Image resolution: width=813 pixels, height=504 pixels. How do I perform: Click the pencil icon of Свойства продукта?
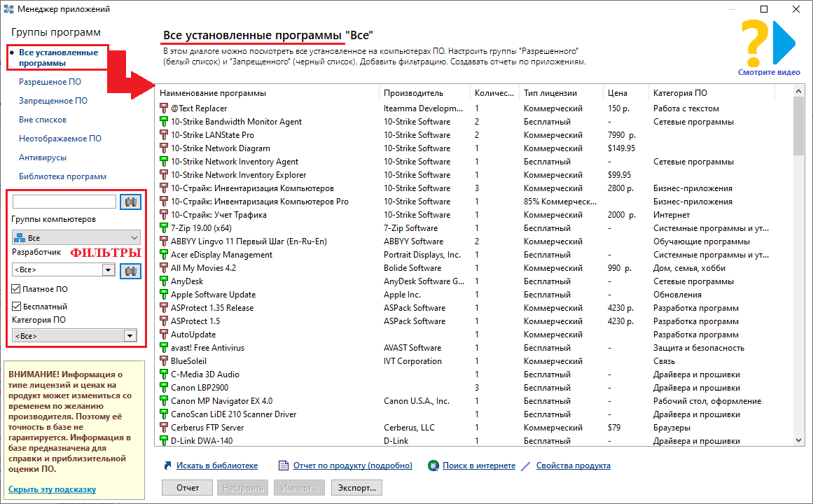pyautogui.click(x=526, y=466)
